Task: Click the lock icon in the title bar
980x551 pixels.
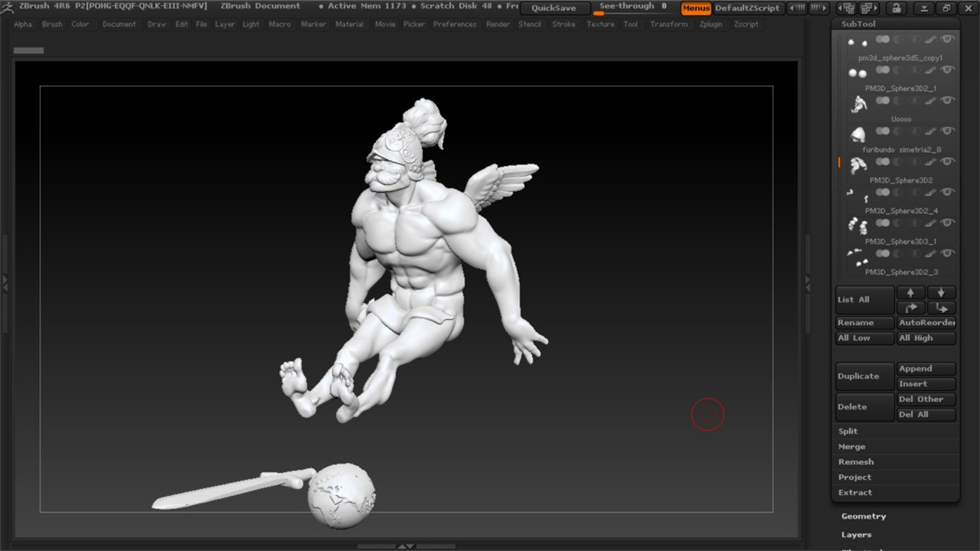Action: [x=897, y=8]
